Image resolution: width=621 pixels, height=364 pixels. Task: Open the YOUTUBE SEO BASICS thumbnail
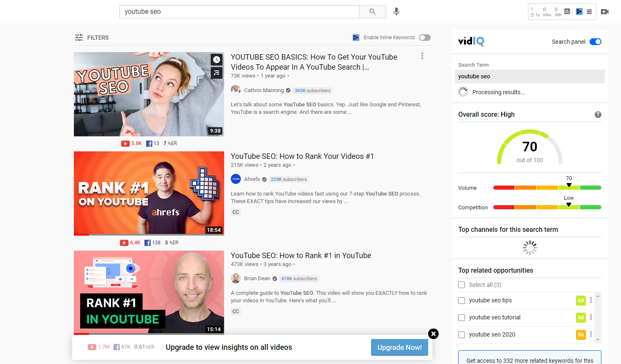[x=149, y=94]
